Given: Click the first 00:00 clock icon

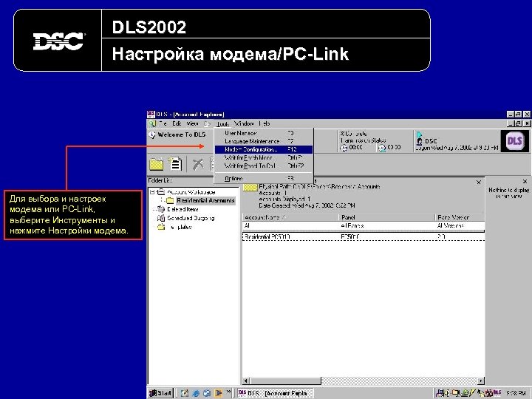Looking at the screenshot, I should (344, 148).
